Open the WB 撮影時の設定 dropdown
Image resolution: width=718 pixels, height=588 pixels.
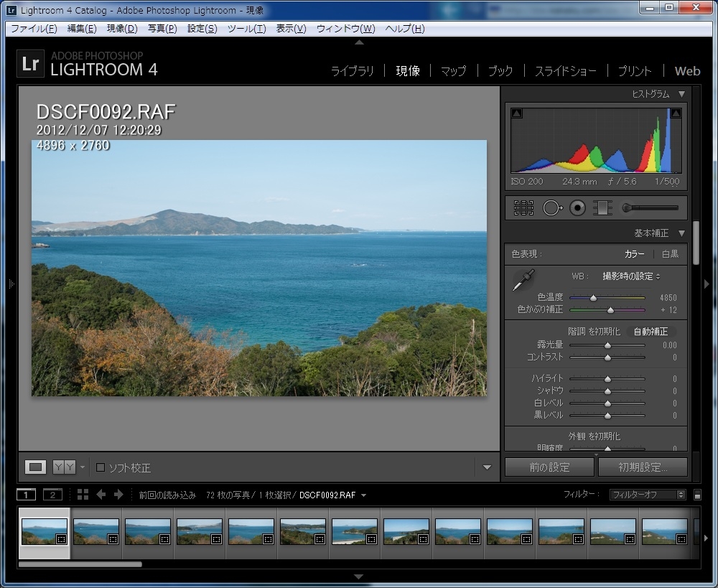click(x=632, y=276)
